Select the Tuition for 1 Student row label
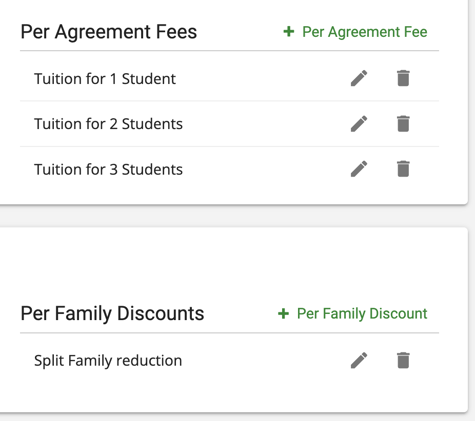The image size is (475, 421). [x=105, y=79]
